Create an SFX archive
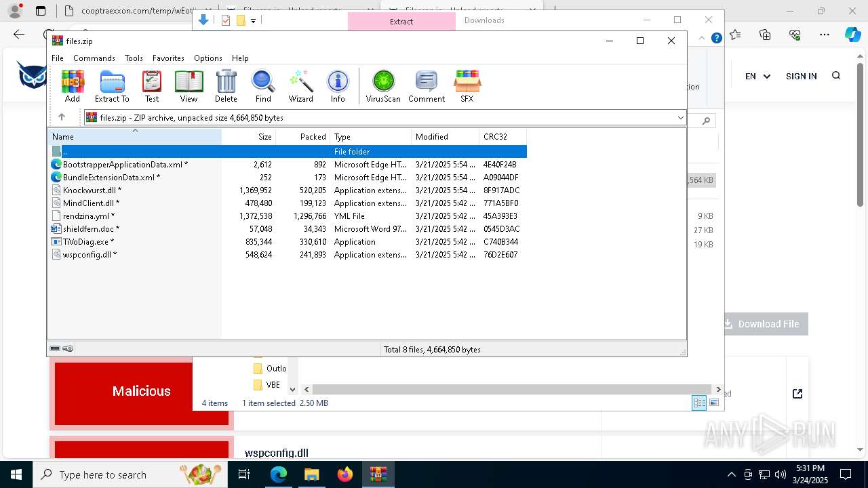The height and width of the screenshot is (488, 868). [x=467, y=86]
